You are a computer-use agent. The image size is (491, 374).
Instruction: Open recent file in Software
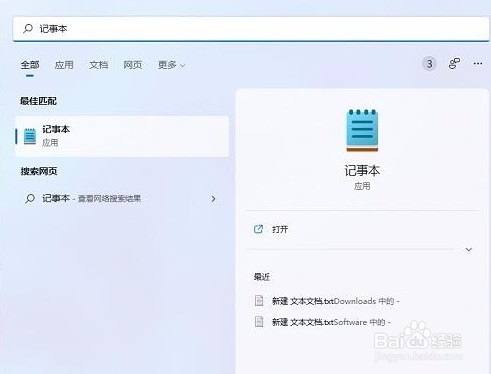[x=331, y=322]
